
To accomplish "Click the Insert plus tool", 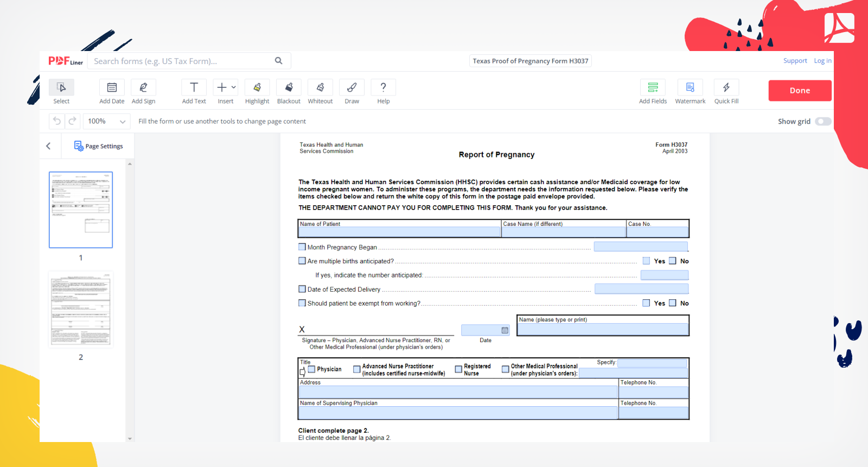I will pos(222,87).
